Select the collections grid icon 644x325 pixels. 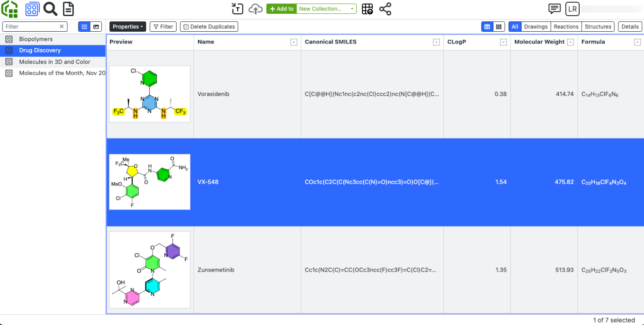click(x=32, y=9)
